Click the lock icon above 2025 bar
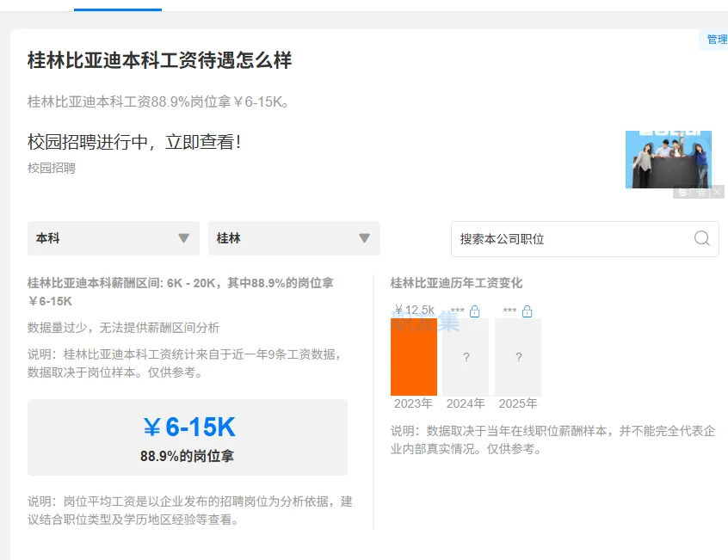The height and width of the screenshot is (560, 728). (x=527, y=311)
